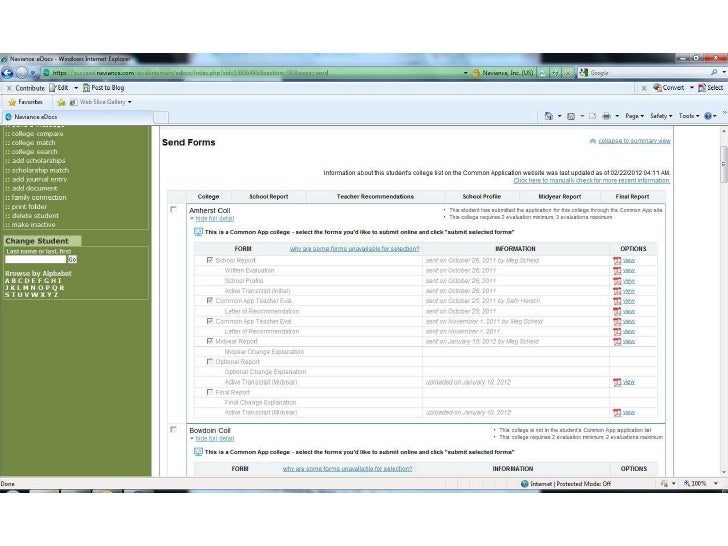Tick the Bowdoin Coll row checkbox

click(174, 430)
